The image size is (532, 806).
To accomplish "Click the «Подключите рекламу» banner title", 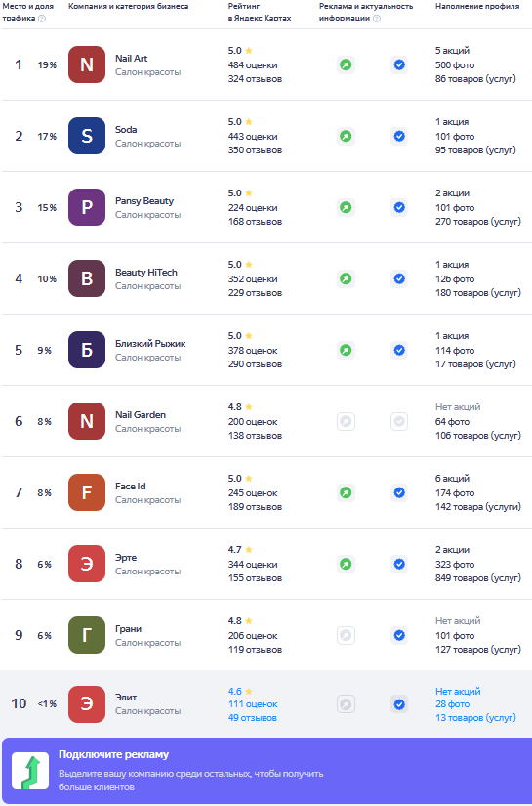I will [x=113, y=754].
